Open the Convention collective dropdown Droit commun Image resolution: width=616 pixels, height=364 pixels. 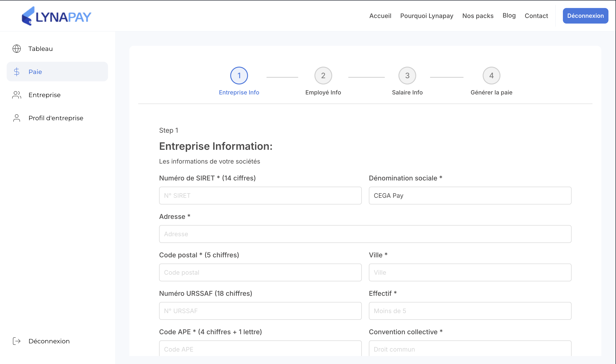click(x=470, y=348)
